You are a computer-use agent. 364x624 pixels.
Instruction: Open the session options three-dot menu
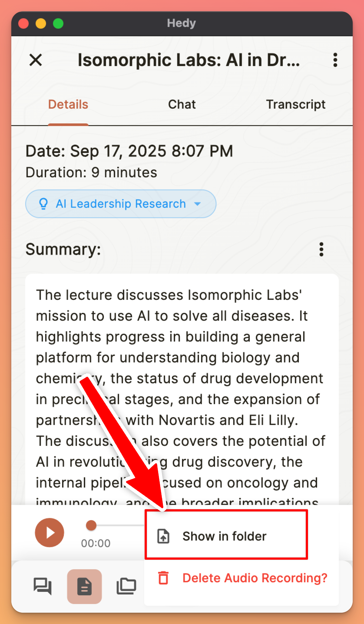coord(335,60)
